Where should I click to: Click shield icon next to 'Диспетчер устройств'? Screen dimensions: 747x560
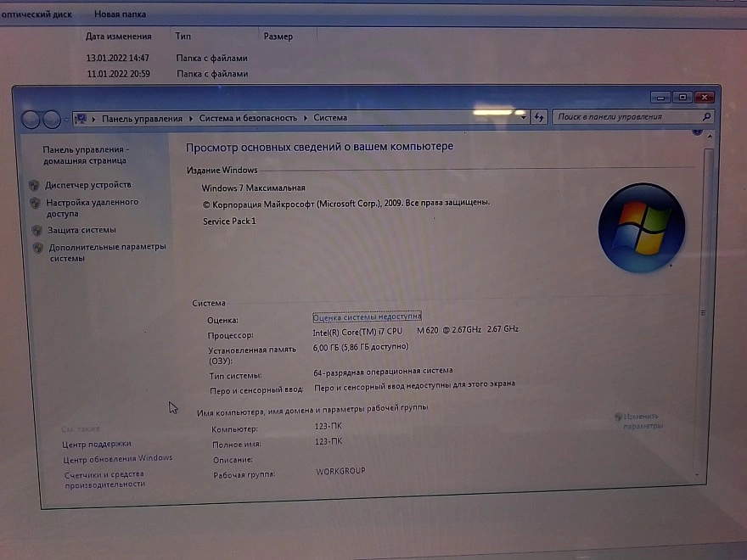(x=34, y=185)
